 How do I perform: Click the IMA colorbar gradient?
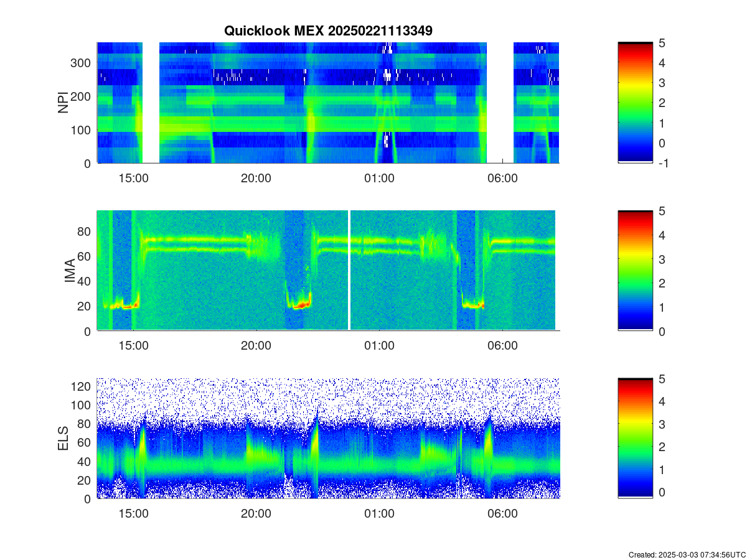635,271
